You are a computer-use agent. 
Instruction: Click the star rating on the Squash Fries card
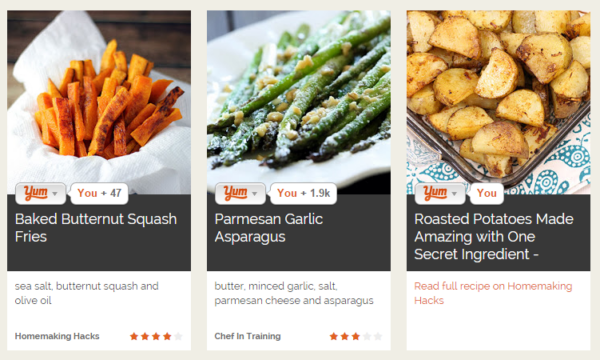[156, 336]
